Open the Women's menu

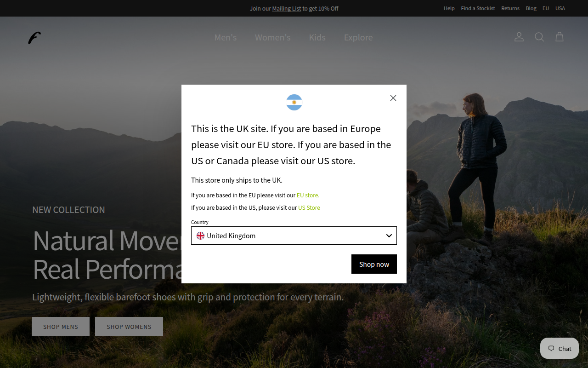[x=273, y=37]
